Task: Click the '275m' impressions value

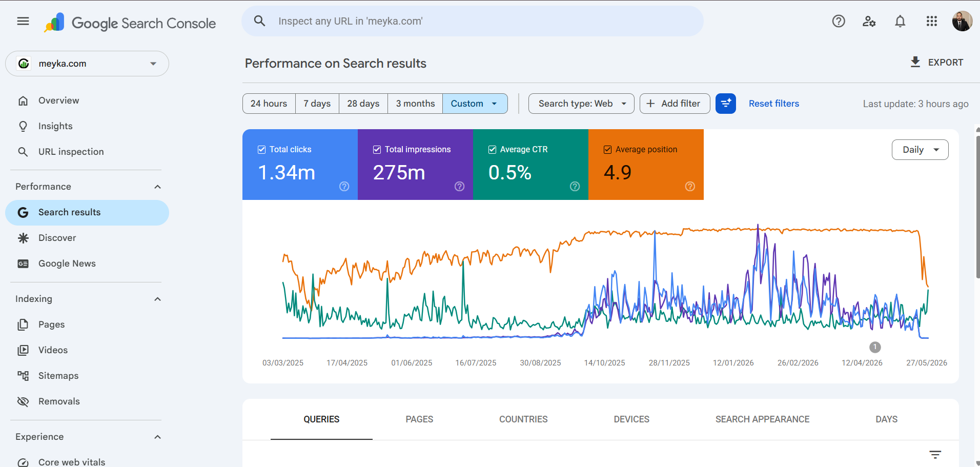Action: (x=399, y=173)
